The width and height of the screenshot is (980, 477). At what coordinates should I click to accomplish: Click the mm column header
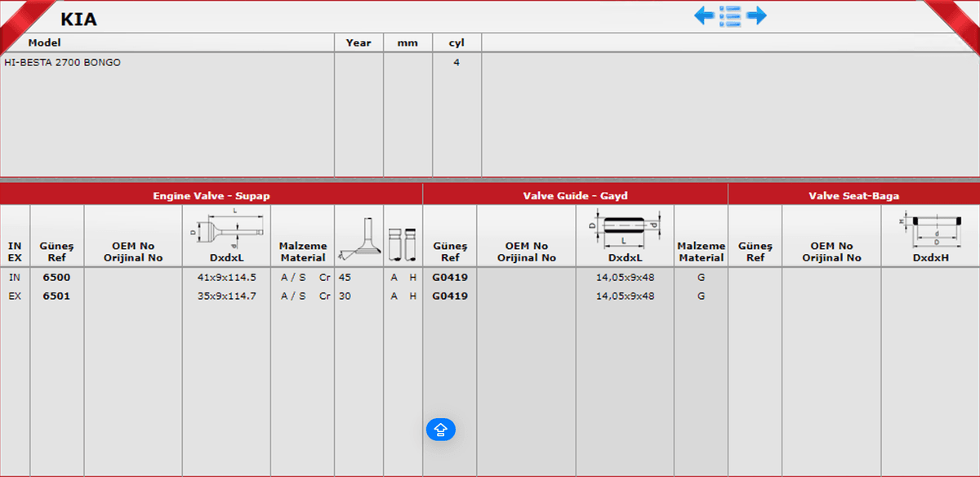click(408, 42)
